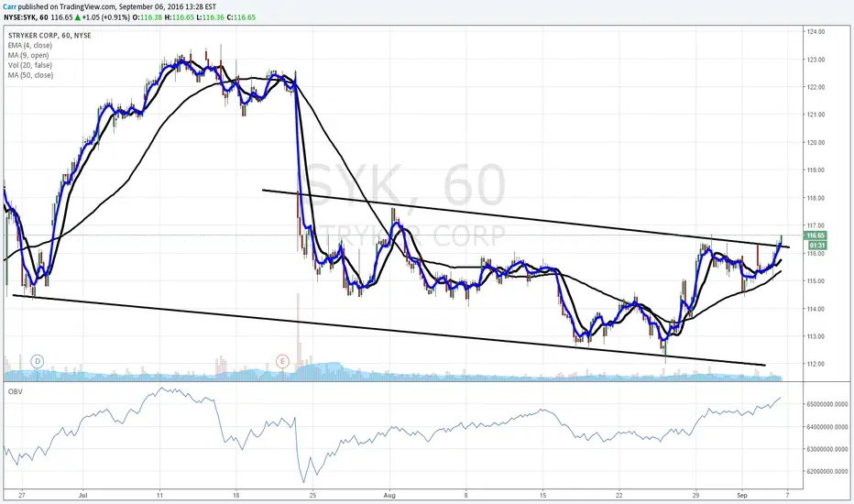This screenshot has height=504, width=854.
Task: Open the dividend marker labeled D
Action: [37, 361]
